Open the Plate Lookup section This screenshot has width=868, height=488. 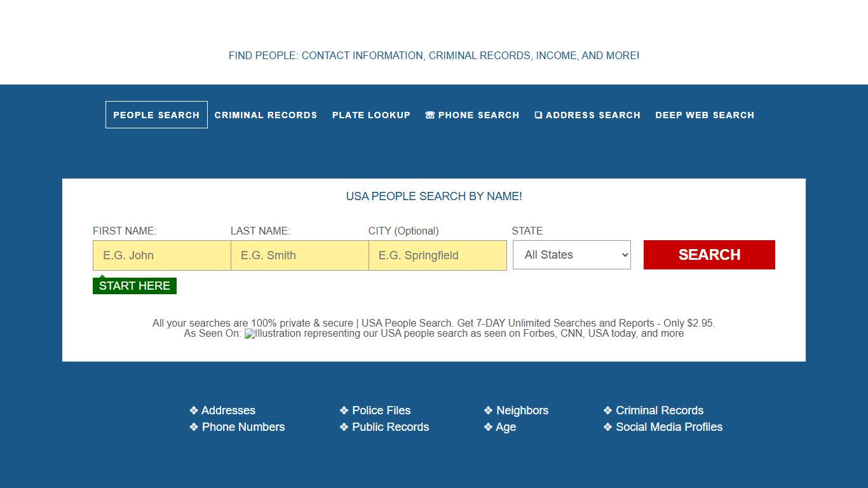click(371, 115)
